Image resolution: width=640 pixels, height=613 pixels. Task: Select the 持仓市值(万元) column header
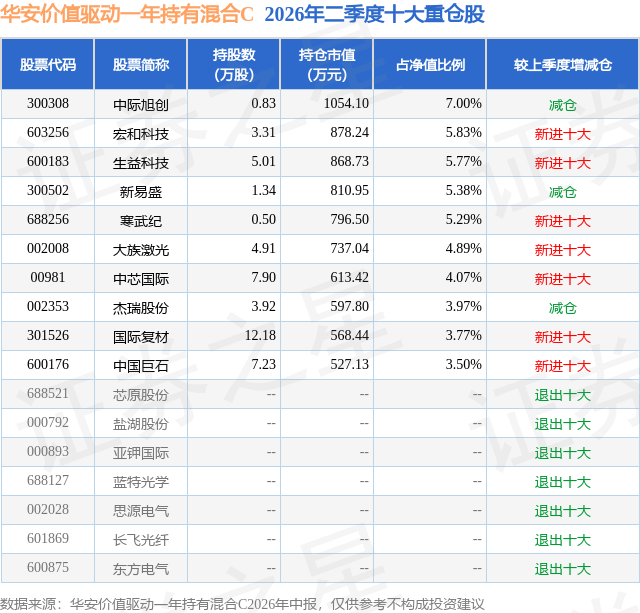327,64
